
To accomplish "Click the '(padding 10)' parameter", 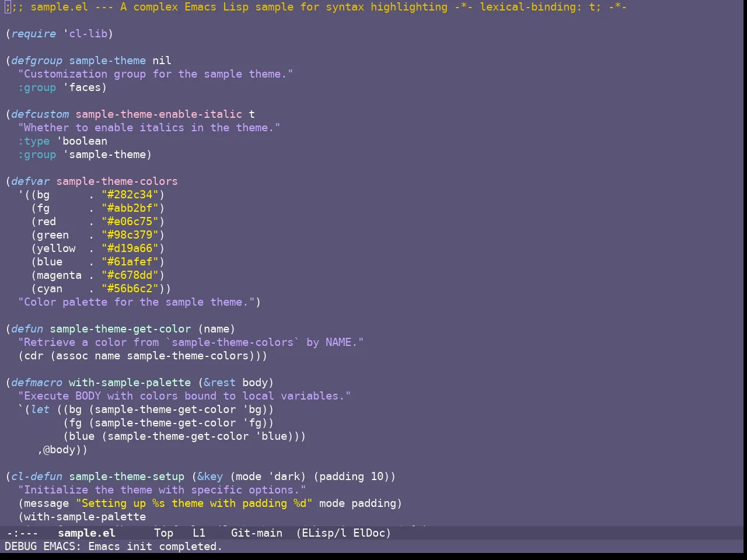I will pyautogui.click(x=351, y=477).
